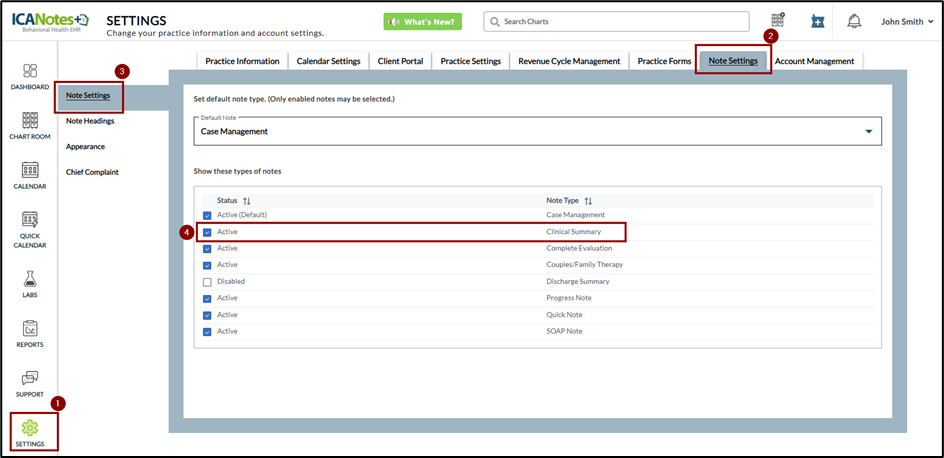Viewport: 944px width, 458px height.
Task: Open the Labs flask icon
Action: 29,282
